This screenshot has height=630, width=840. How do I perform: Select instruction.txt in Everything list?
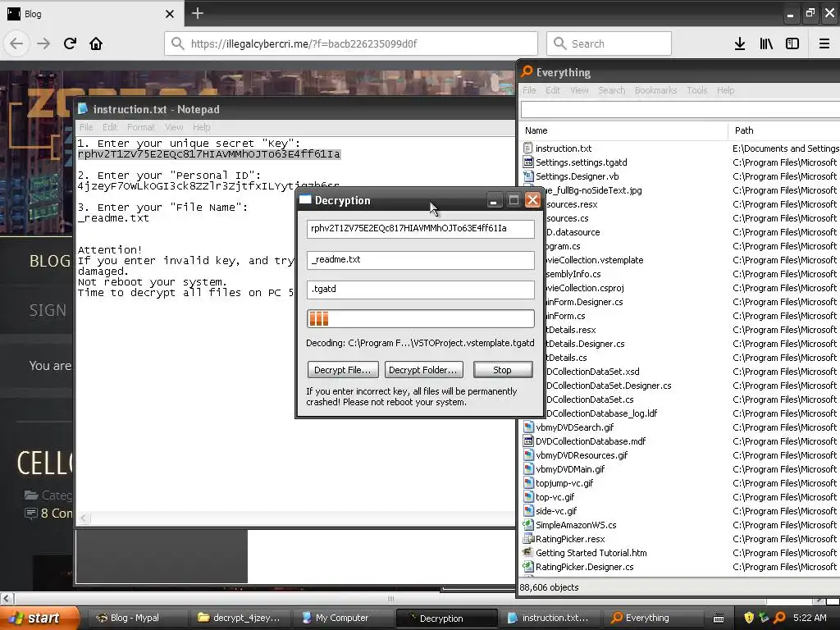(x=564, y=148)
